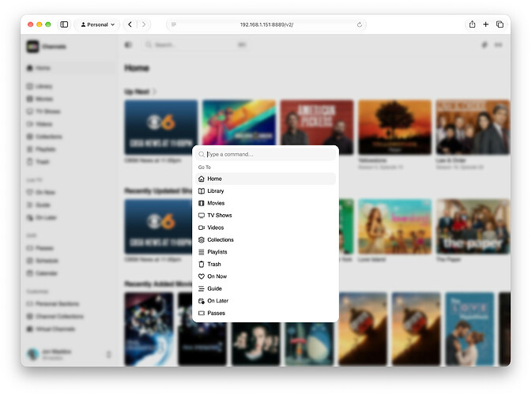The image size is (532, 395).
Task: Open the Totoro movie poster
Action: 309,344
